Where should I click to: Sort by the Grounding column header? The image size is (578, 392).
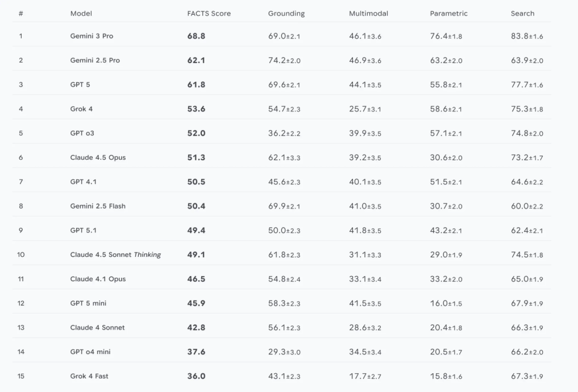tap(286, 14)
